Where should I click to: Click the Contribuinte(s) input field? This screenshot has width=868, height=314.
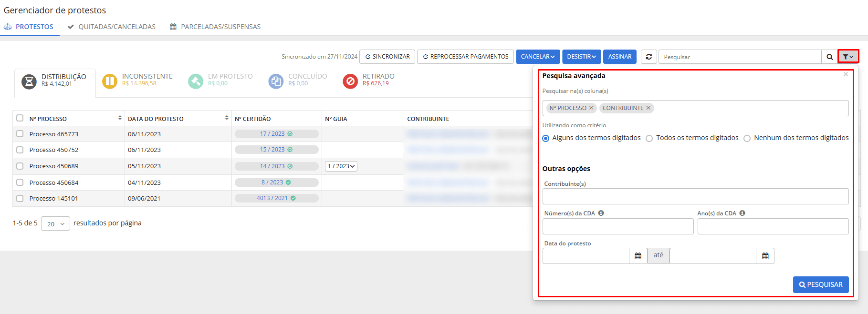(695, 196)
